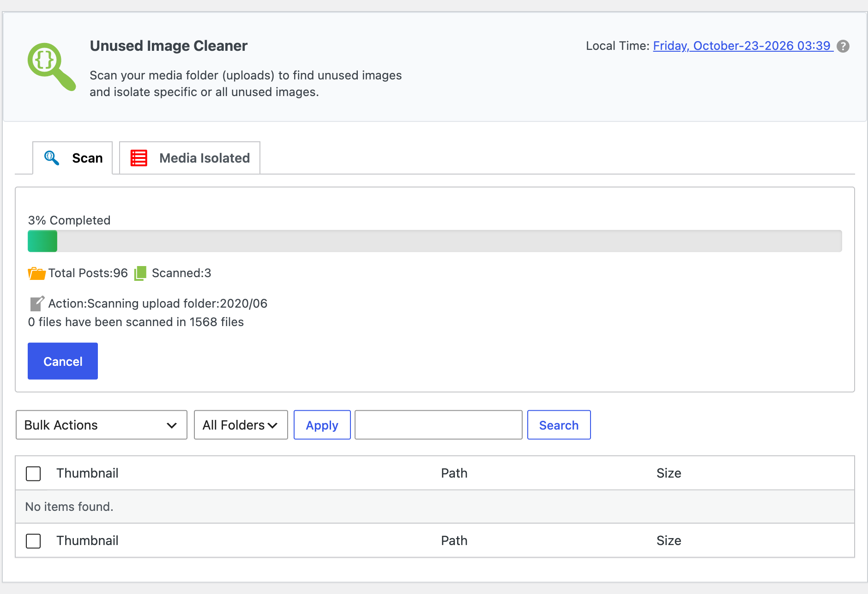
Task: Click the help question mark icon
Action: [x=843, y=46]
